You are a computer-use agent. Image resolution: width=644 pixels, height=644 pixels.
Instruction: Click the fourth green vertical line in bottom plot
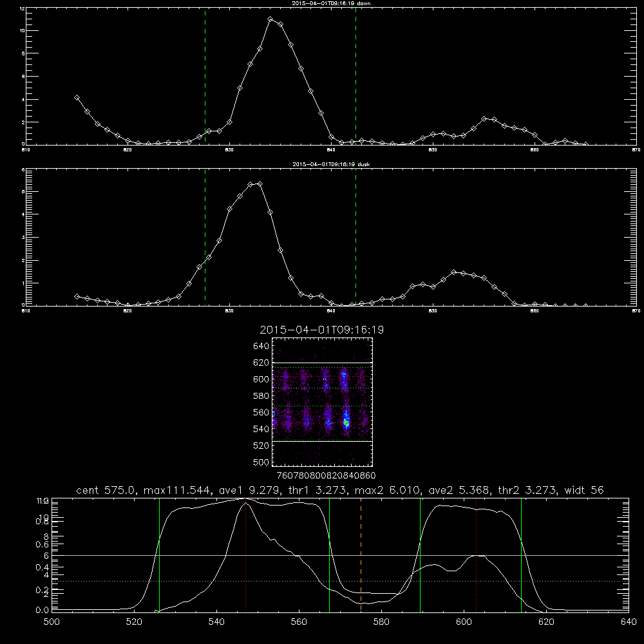521,554
